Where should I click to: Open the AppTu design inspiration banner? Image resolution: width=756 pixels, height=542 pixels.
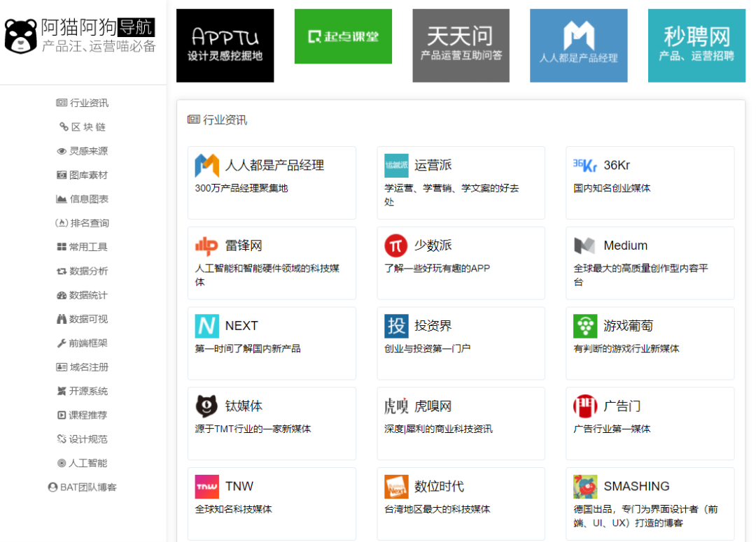click(225, 45)
